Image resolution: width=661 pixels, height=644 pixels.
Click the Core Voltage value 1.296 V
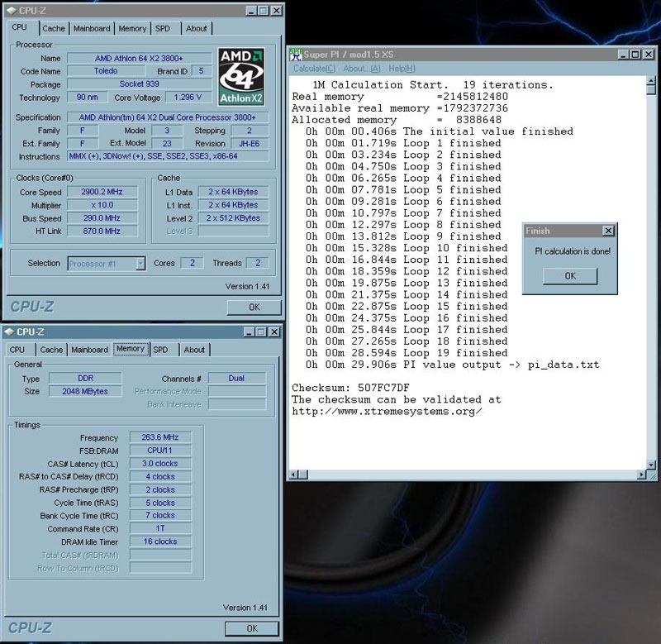click(x=188, y=97)
